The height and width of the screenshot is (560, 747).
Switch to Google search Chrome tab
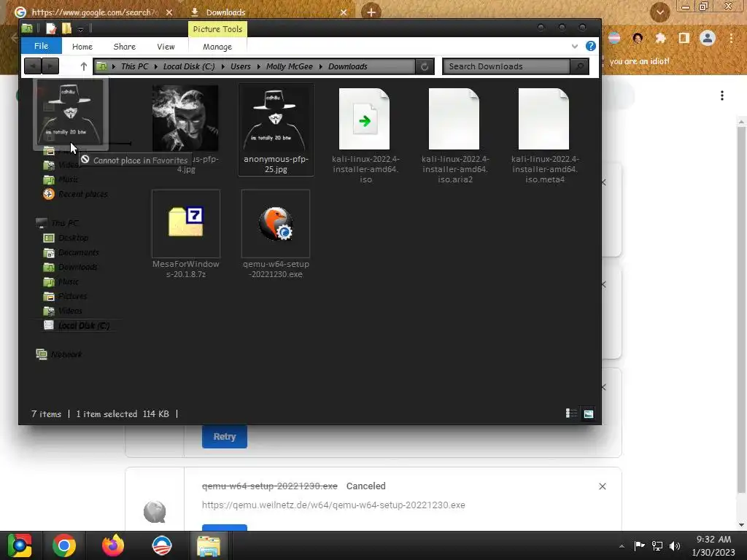(x=94, y=12)
